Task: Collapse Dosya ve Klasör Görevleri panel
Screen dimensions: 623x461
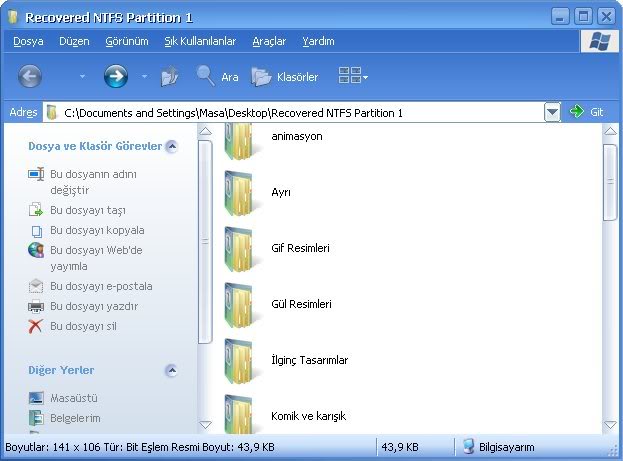Action: 172,146
